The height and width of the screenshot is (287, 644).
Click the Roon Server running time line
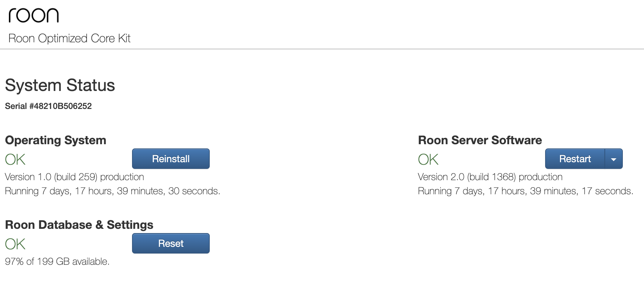[x=525, y=191]
